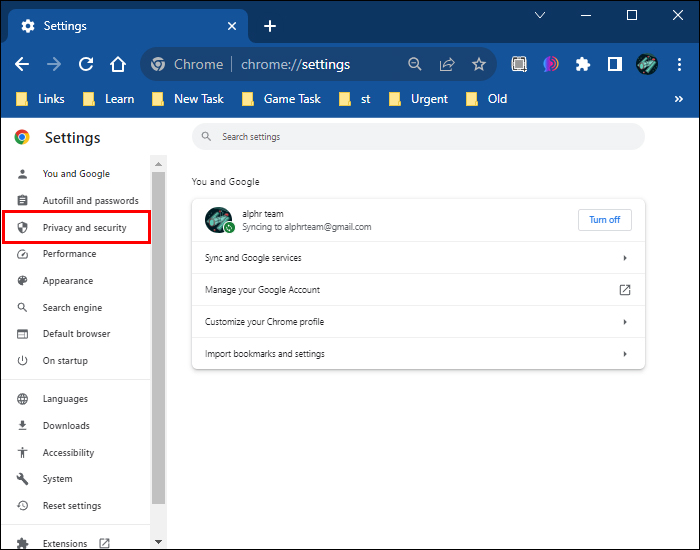Open the Search engine section

coord(72,308)
